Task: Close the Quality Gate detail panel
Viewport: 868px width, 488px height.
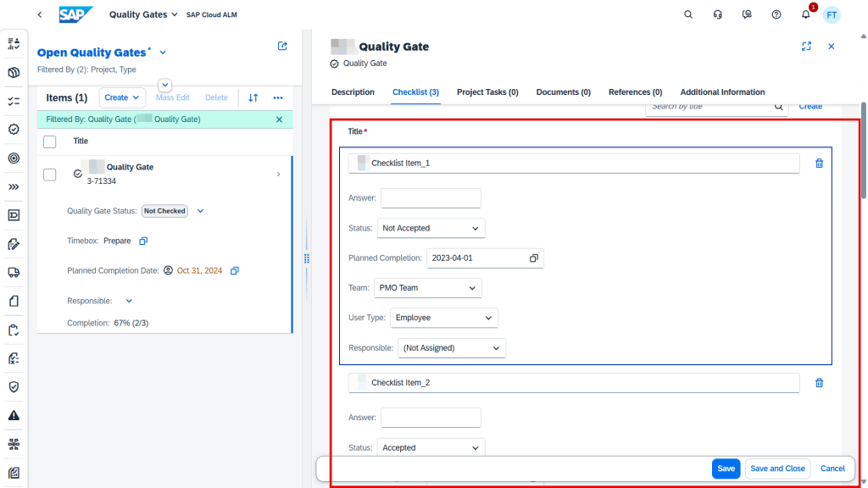Action: pyautogui.click(x=831, y=47)
